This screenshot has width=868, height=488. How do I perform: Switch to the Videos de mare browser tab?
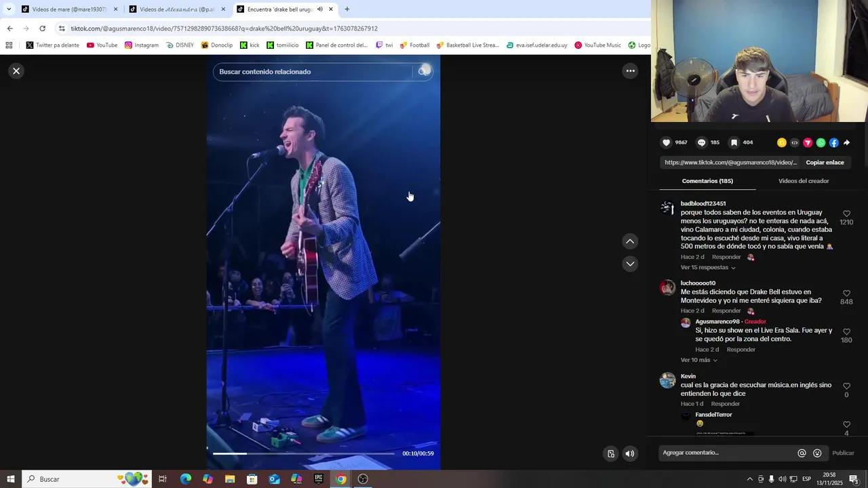(70, 9)
